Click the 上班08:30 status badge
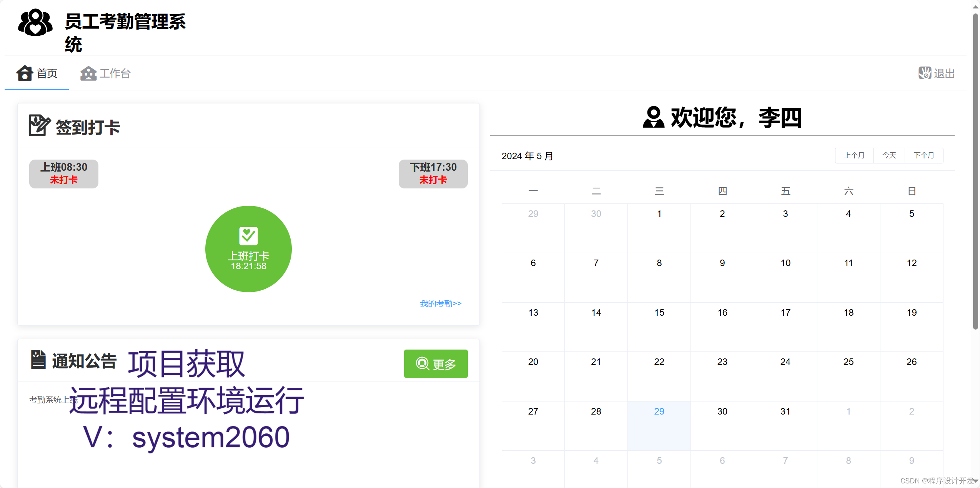The image size is (980, 488). tap(64, 174)
